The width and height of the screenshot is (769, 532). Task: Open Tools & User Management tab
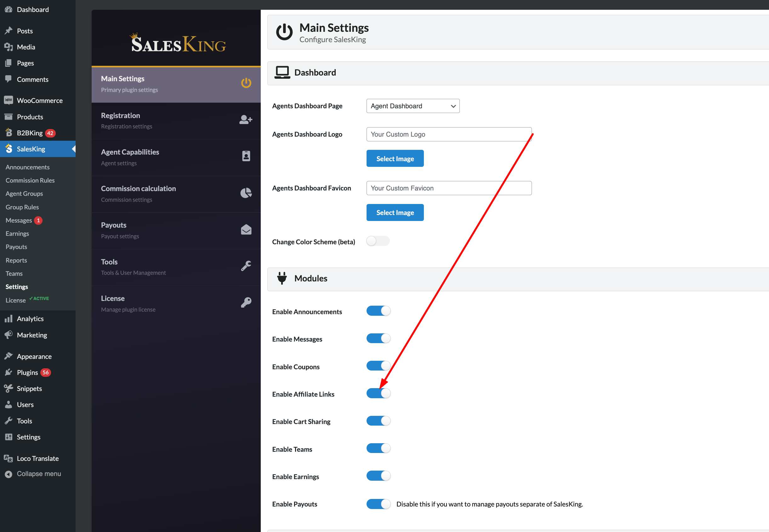point(176,267)
